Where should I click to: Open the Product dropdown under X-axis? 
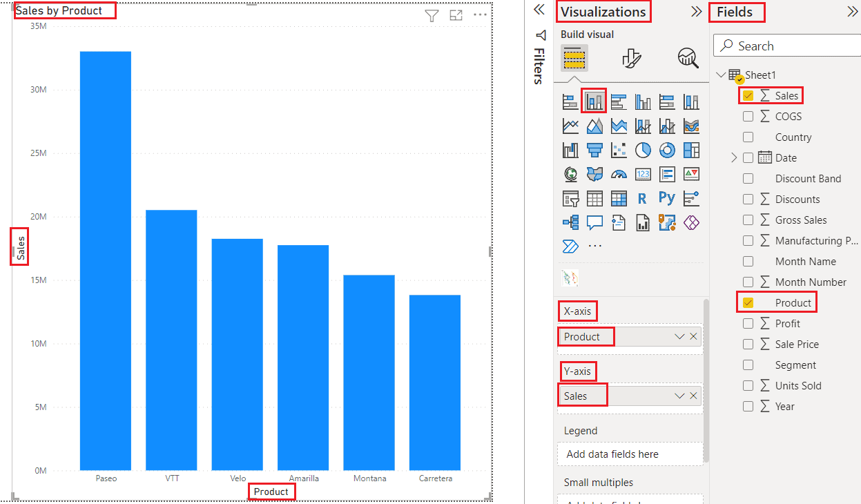[679, 336]
